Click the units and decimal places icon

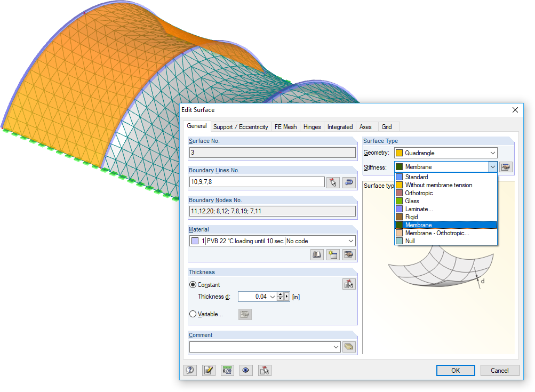[227, 370]
